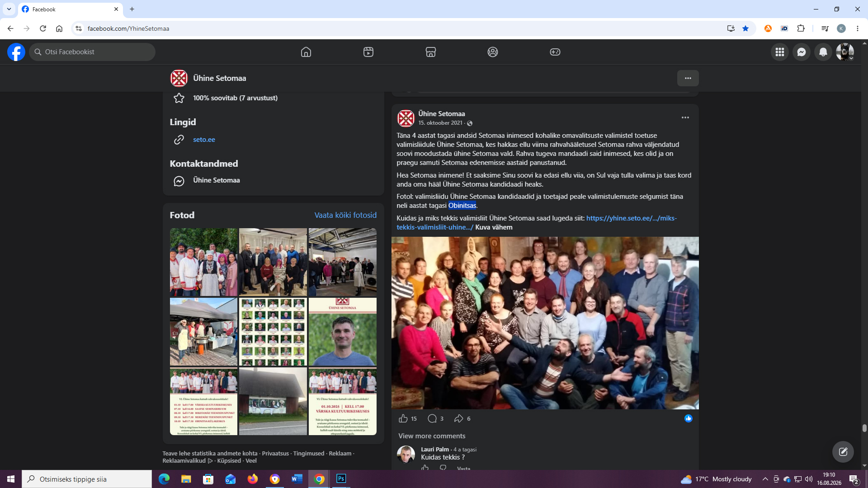The width and height of the screenshot is (868, 488).
Task: Open page options three-dot button
Action: pos(688,78)
